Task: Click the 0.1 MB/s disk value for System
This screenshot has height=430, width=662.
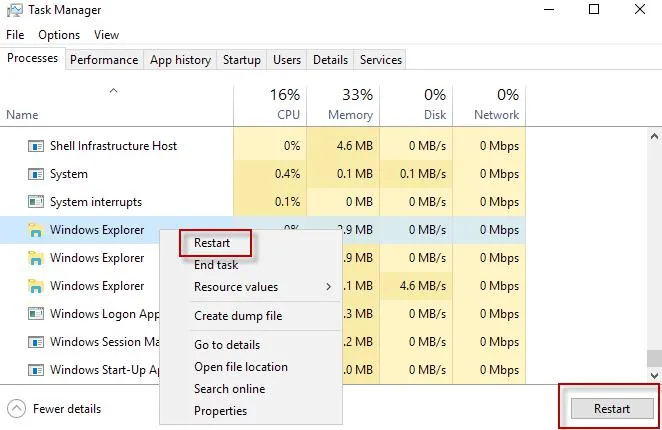Action: click(423, 174)
